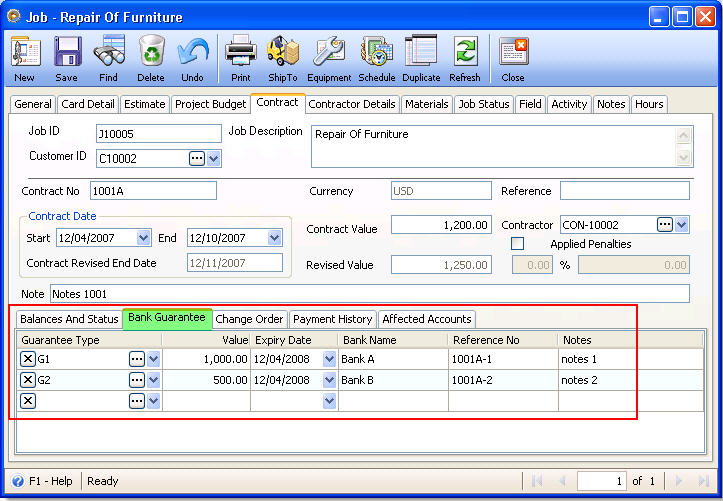This screenshot has width=723, height=501.
Task: Select the 1001A-2 reference cell
Action: tap(503, 380)
